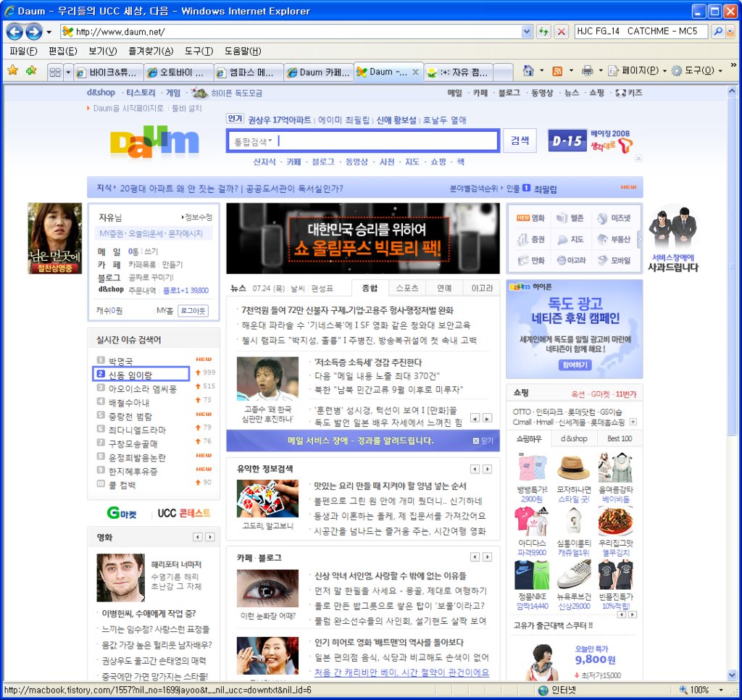Open the zoom level 100% dropdown
This screenshot has height=700, width=742.
721,690
